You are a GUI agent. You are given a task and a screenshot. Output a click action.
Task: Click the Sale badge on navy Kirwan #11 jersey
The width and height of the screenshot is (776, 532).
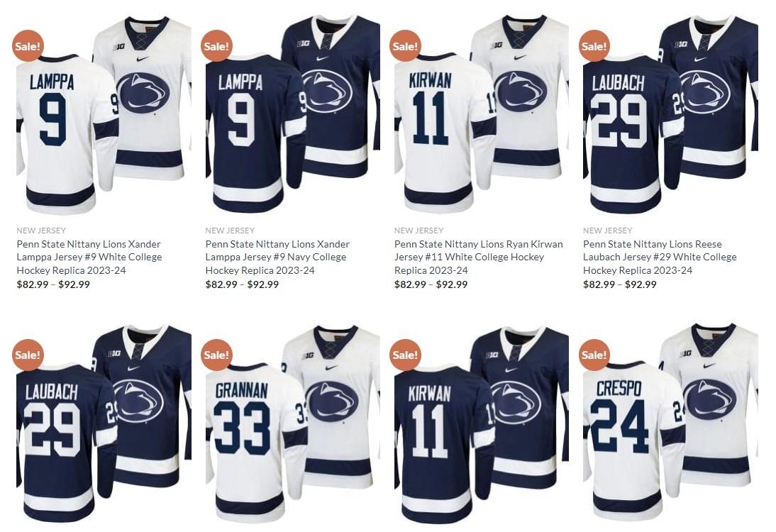[x=405, y=355]
